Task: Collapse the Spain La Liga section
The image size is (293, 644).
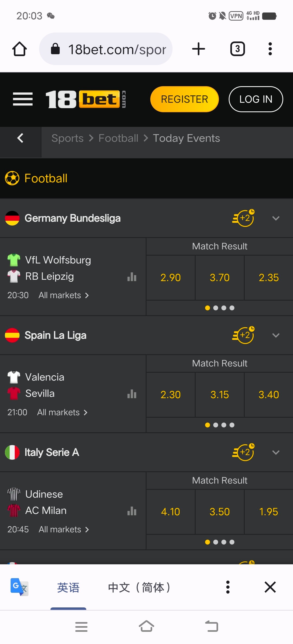Action: pyautogui.click(x=276, y=335)
